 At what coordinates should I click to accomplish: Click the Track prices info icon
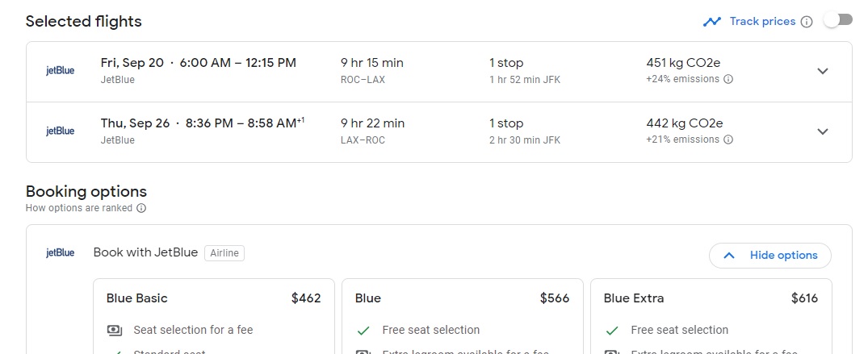(807, 22)
